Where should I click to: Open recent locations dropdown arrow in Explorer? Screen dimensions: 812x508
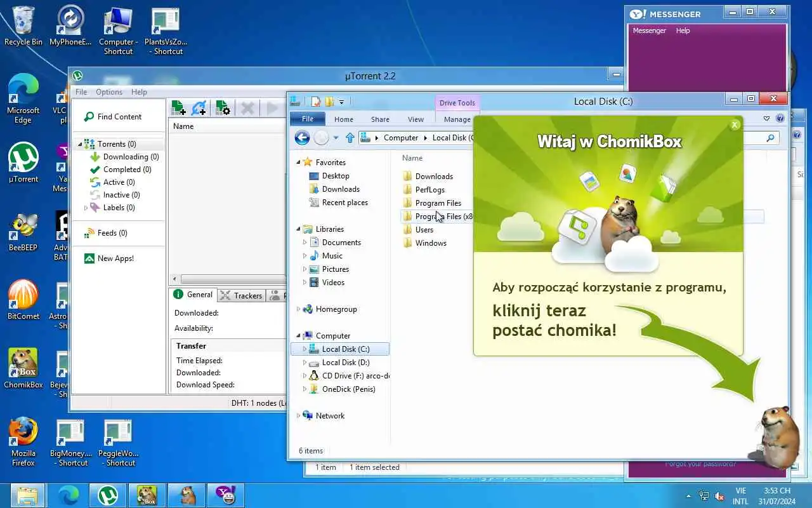(x=336, y=138)
